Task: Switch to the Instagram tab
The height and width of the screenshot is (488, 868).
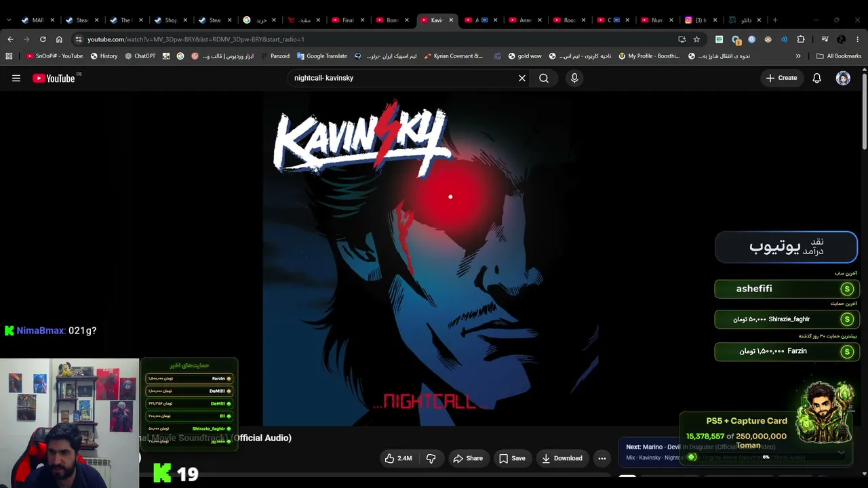Action: [702, 20]
